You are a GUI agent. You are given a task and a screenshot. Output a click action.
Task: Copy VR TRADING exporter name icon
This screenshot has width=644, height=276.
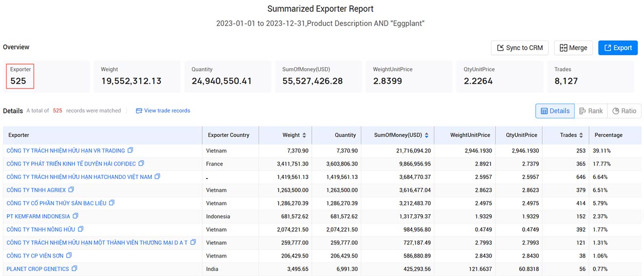click(x=131, y=150)
